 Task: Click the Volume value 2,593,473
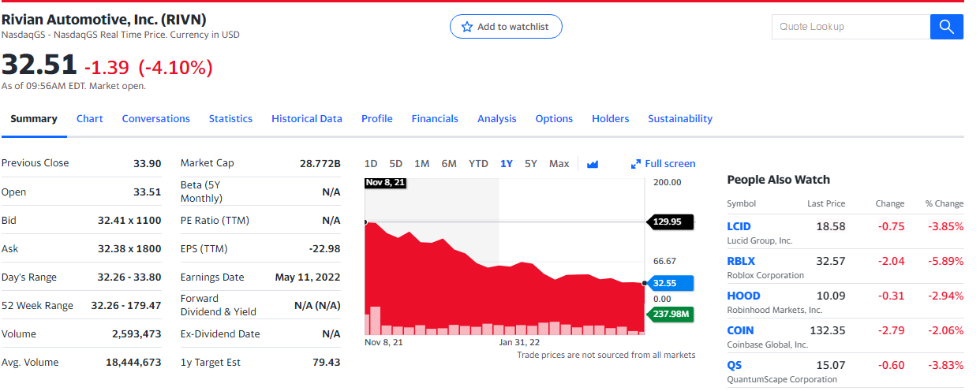pyautogui.click(x=137, y=334)
